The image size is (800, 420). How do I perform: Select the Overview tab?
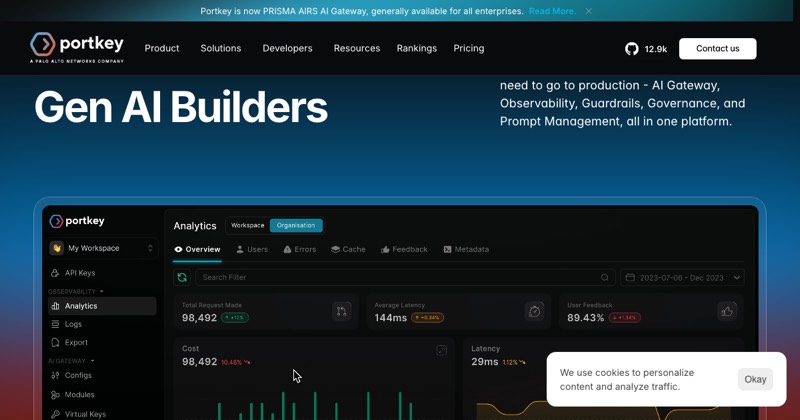[x=197, y=250]
